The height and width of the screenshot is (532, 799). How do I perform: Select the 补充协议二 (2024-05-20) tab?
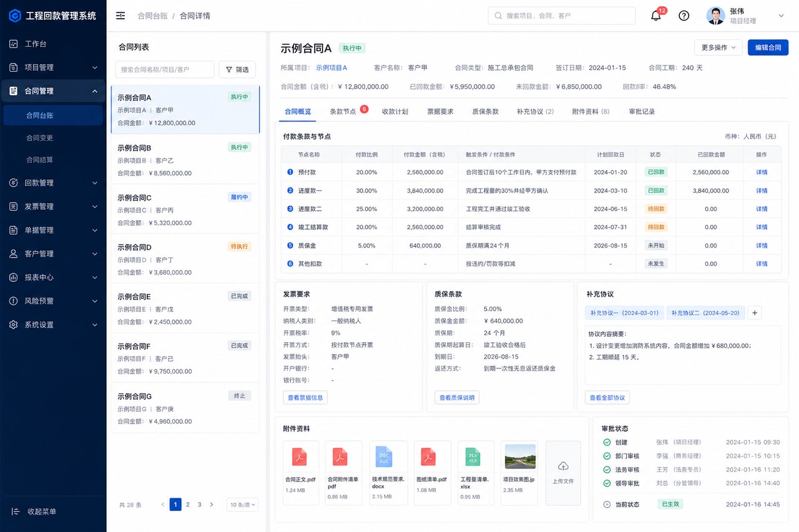pyautogui.click(x=706, y=313)
